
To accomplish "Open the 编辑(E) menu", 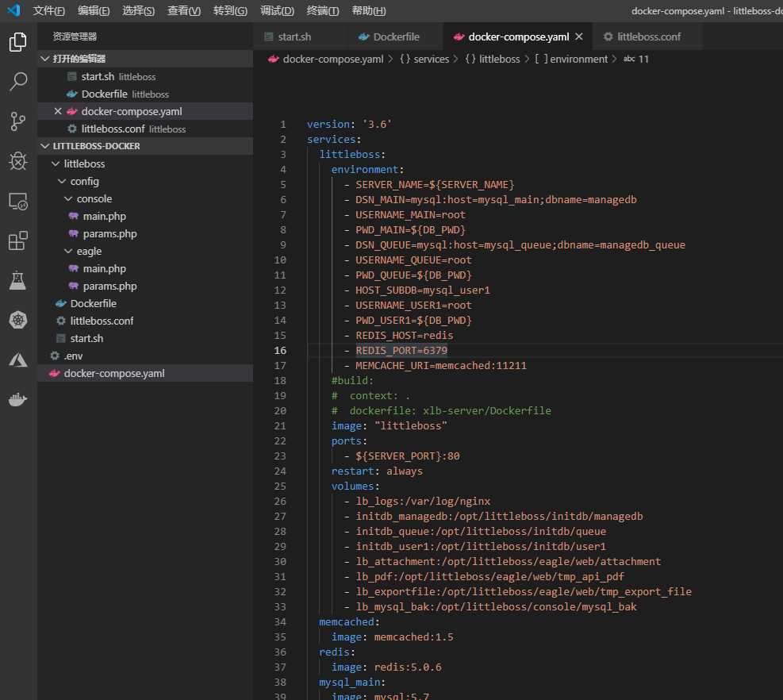I will point(94,10).
